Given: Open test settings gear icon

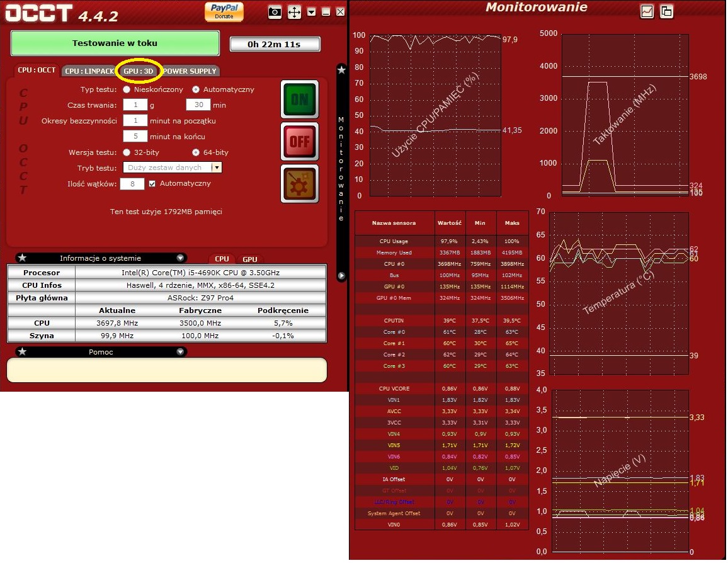Looking at the screenshot, I should point(300,184).
